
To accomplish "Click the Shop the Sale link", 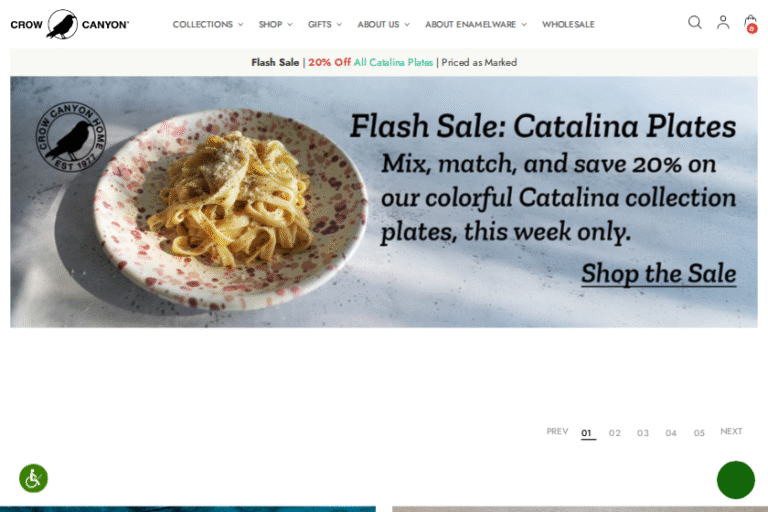I will coord(658,273).
